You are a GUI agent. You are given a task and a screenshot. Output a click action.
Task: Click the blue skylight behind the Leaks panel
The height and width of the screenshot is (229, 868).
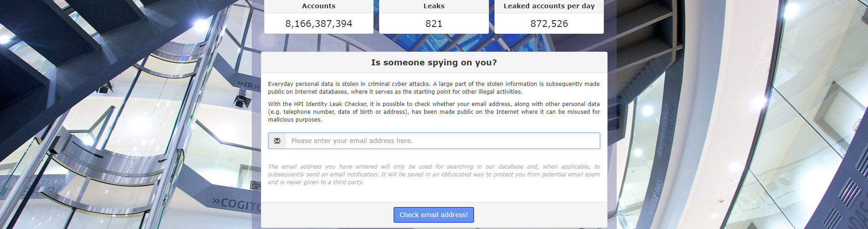434,43
